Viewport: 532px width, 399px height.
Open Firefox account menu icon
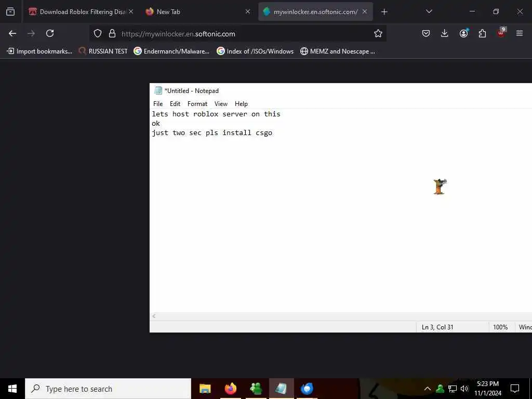(x=463, y=33)
